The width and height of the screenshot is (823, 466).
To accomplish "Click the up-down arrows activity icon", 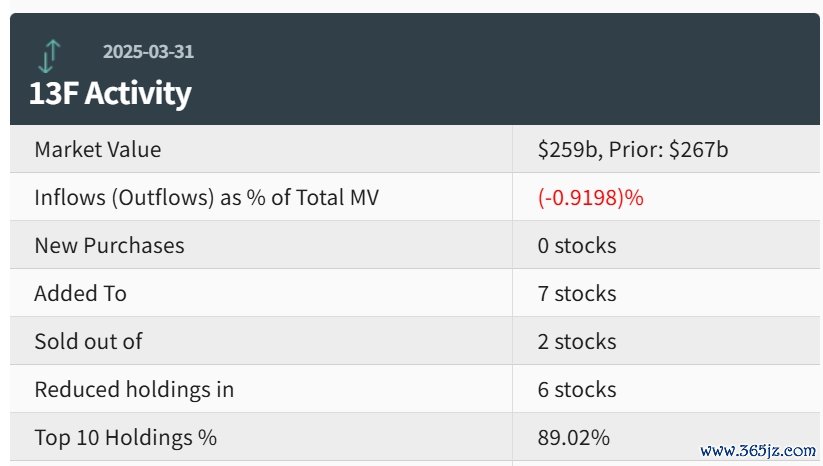I will [x=50, y=56].
